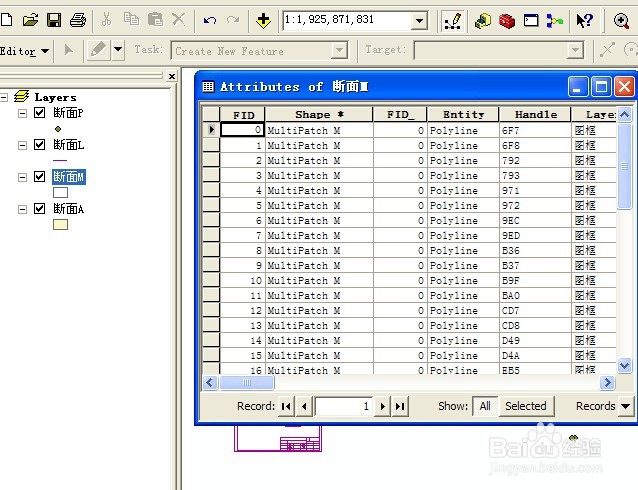This screenshot has width=638, height=490.
Task: Toggle visibility of layer 断面L
Action: pyautogui.click(x=39, y=144)
